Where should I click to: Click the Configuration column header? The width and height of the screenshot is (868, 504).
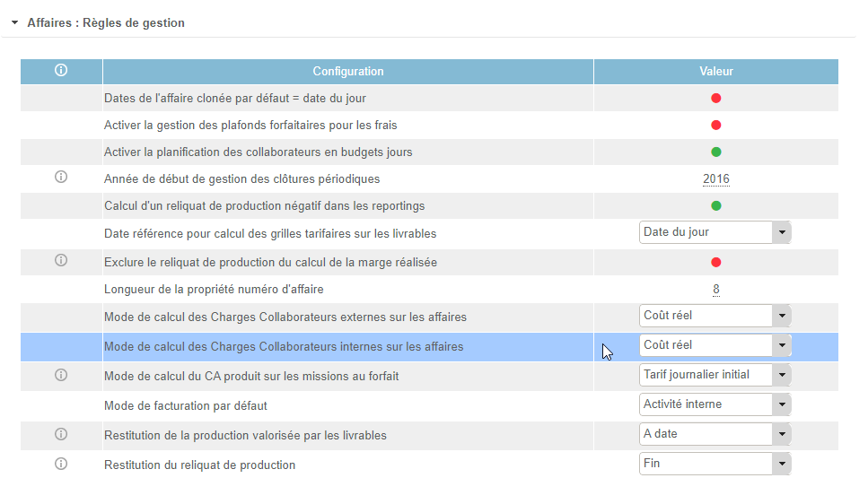347,72
